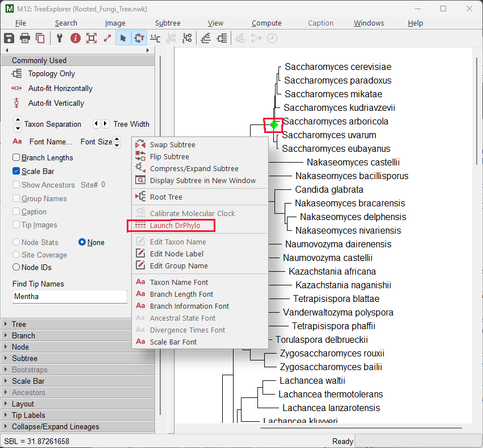
Task: Click the Save icon in the toolbar
Action: (x=9, y=38)
